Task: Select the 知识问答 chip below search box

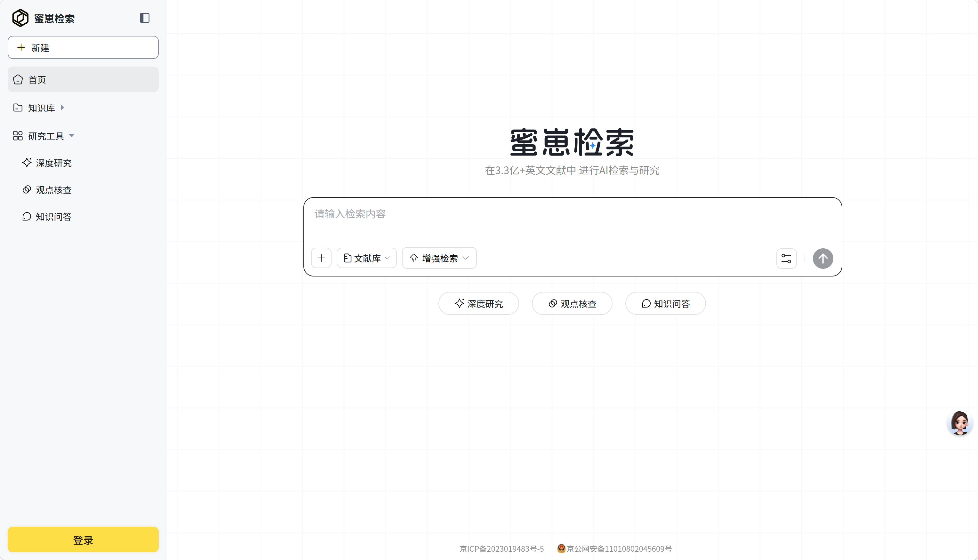Action: coord(665,303)
